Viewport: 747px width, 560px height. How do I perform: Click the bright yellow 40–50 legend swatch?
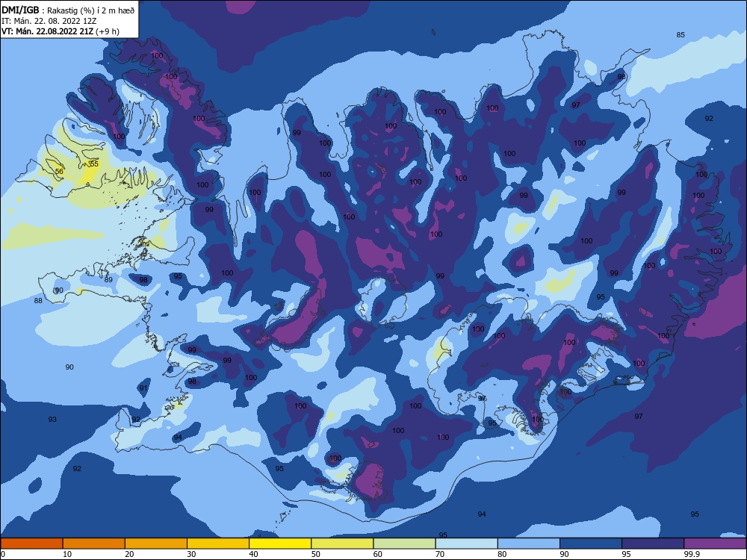click(280, 544)
